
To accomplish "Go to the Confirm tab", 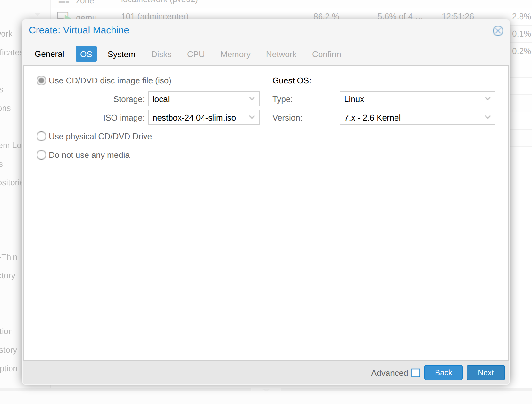I will coord(327,54).
